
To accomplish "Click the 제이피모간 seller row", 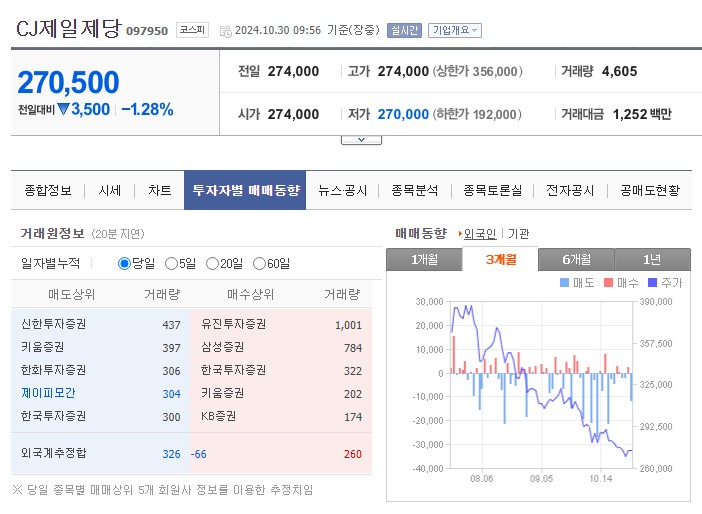I will click(100, 394).
